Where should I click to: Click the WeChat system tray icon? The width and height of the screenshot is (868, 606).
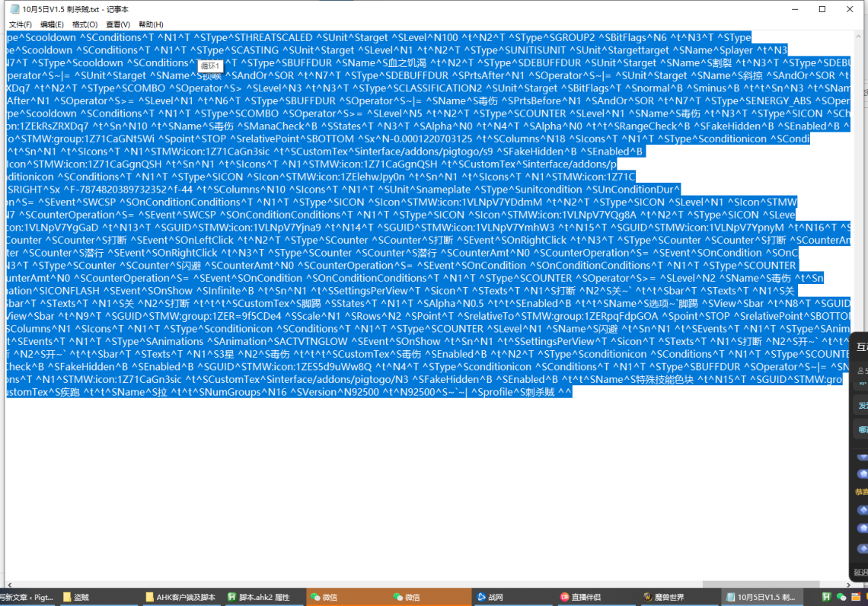pyautogui.click(x=841, y=598)
